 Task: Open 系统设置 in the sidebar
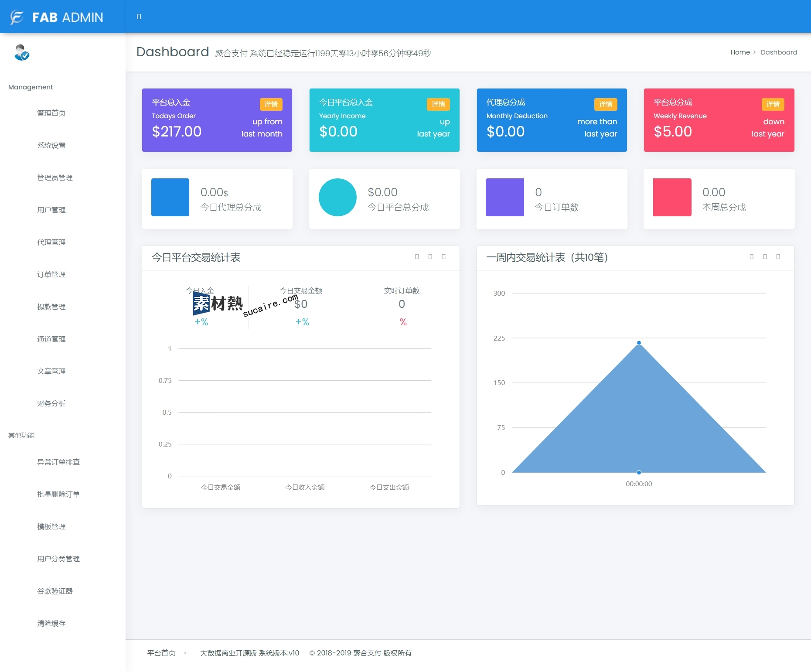point(51,145)
